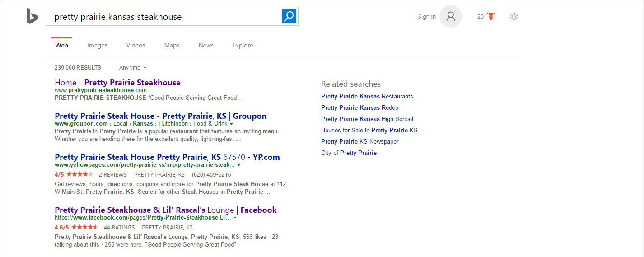The width and height of the screenshot is (644, 257).
Task: Click the Sign in link
Action: (427, 17)
